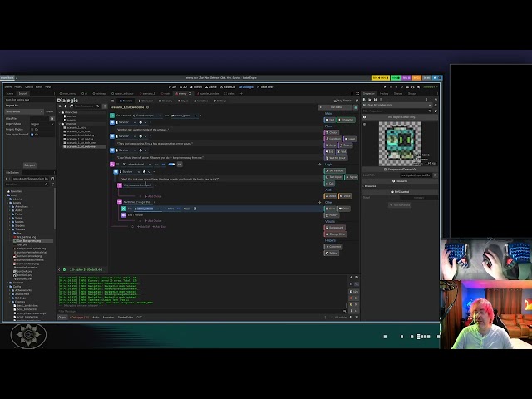Screen dimensions: 532x399
Task: Add a Background event from Visuals section
Action: [334, 228]
